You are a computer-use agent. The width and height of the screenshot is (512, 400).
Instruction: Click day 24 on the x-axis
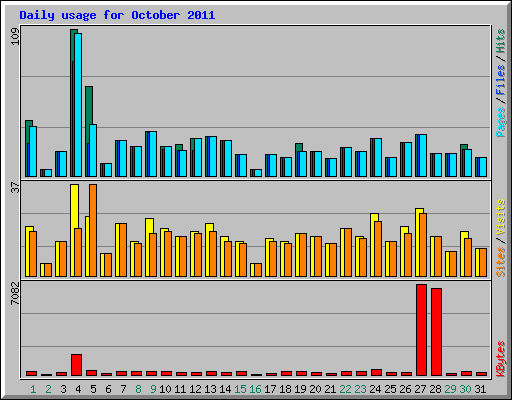(x=375, y=389)
